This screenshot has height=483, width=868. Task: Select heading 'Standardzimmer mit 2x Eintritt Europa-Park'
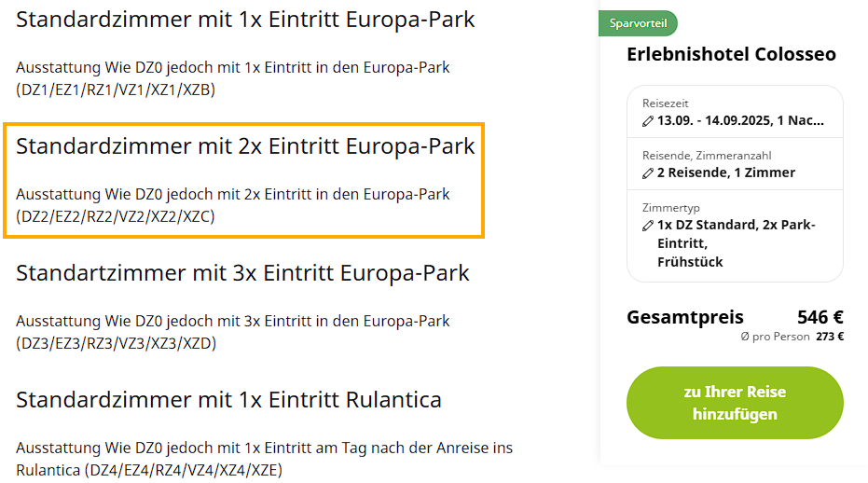click(x=245, y=146)
